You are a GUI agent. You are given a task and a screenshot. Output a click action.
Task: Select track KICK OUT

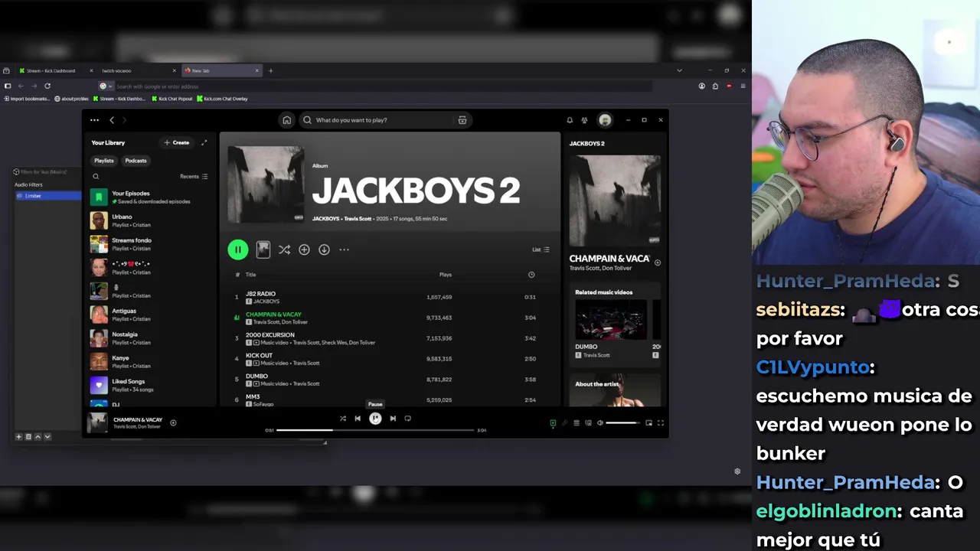pyautogui.click(x=389, y=359)
